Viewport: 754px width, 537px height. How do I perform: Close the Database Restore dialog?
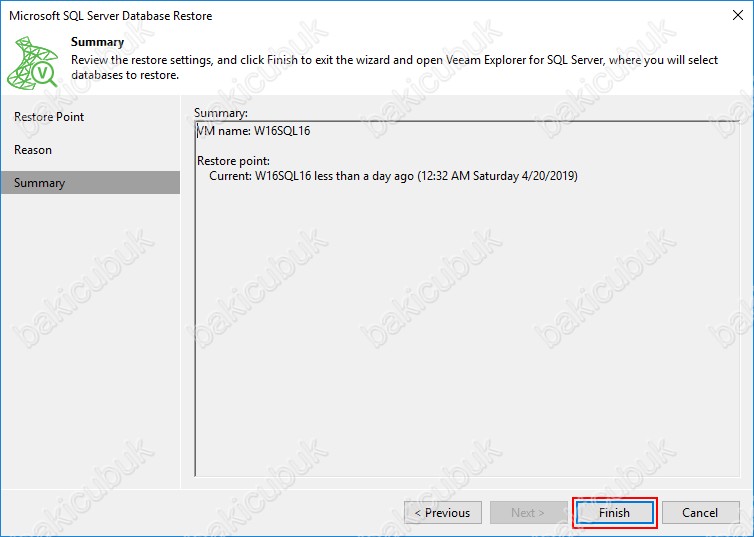click(738, 15)
